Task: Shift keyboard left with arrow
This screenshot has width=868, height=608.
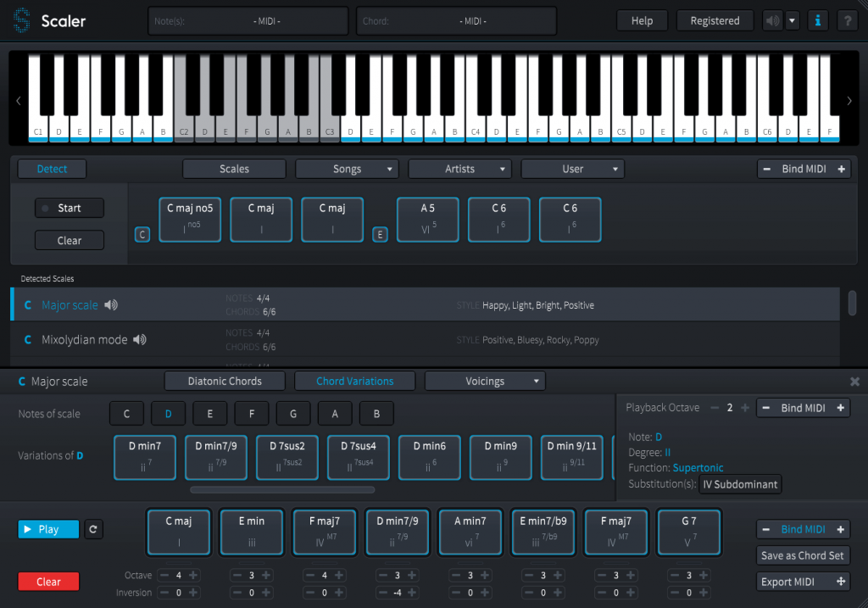Action: point(19,101)
